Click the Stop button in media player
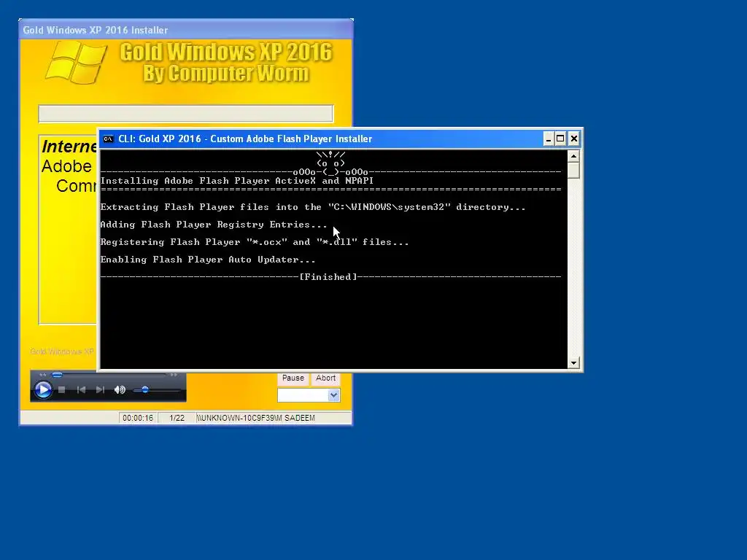 tap(61, 389)
